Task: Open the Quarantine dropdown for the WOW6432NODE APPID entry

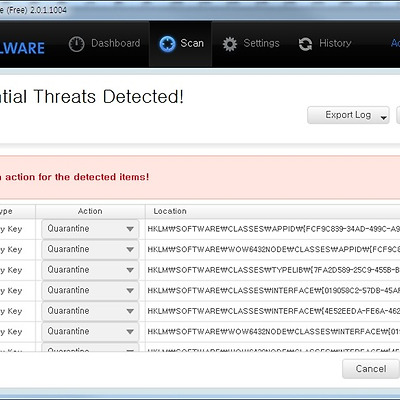Action: tap(90, 249)
